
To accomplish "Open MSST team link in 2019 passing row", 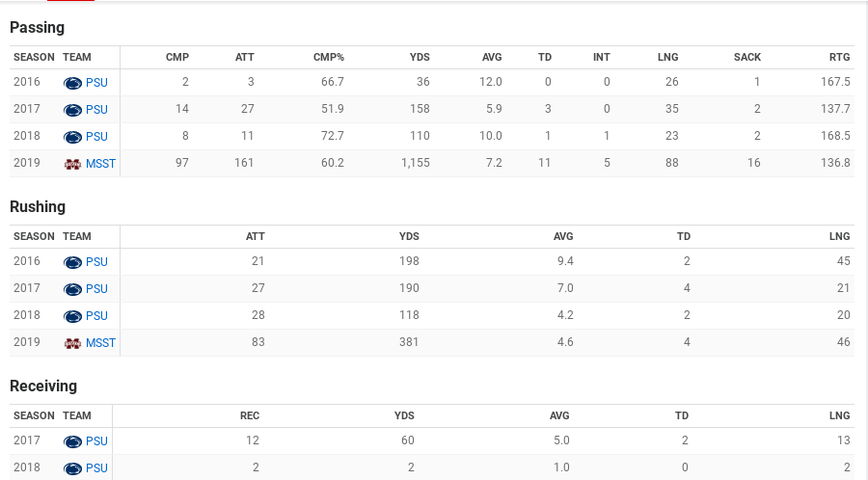I will tap(100, 164).
